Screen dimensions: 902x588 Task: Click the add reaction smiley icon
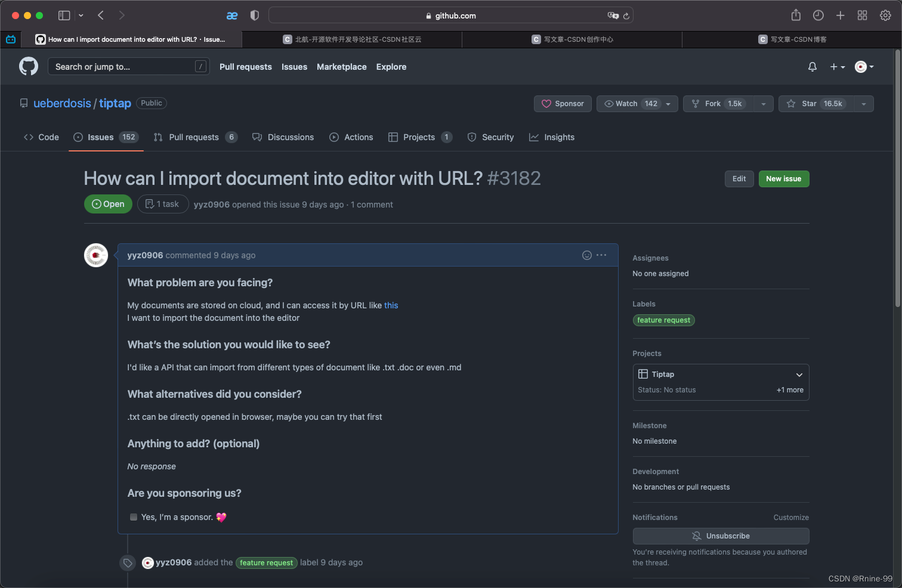[587, 255]
